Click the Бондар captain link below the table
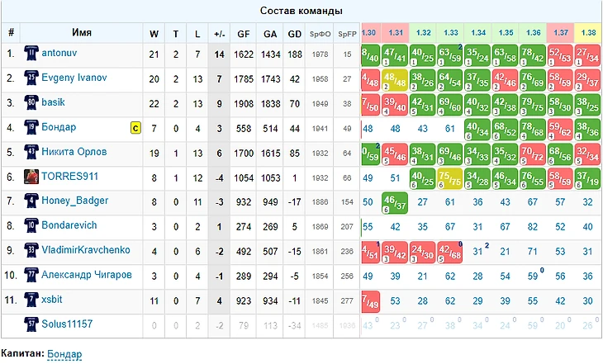The width and height of the screenshot is (603, 364). click(x=64, y=354)
